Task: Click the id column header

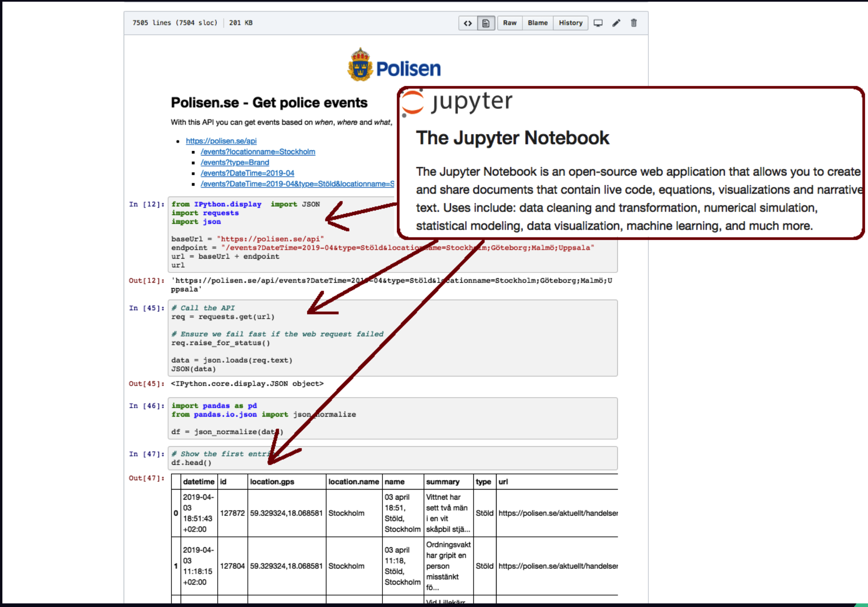Action: point(233,482)
